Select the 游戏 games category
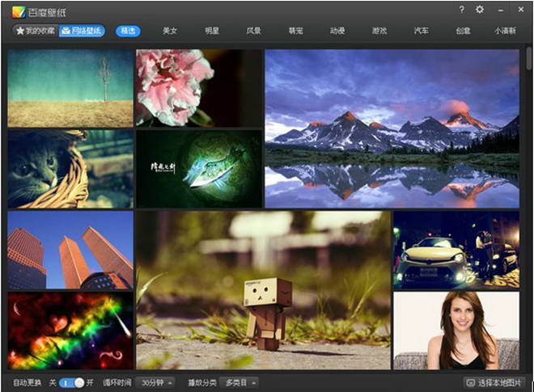534x392 pixels. point(379,31)
